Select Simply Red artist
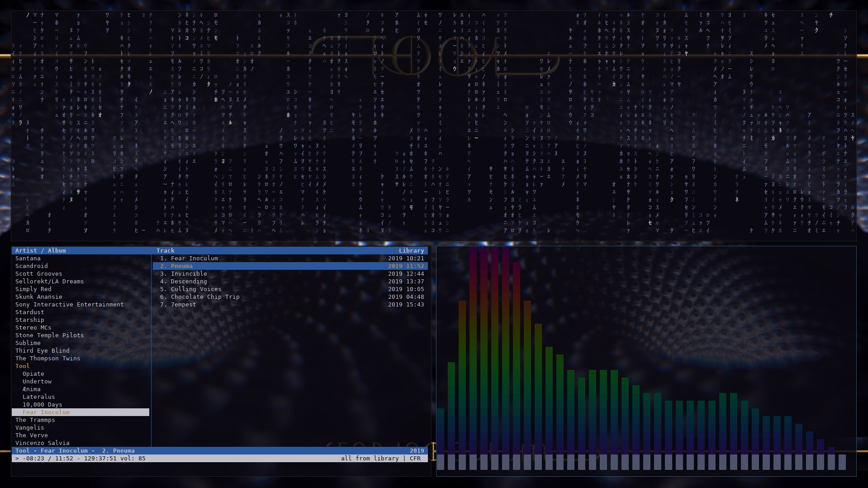This screenshot has width=868, height=488. [x=33, y=289]
